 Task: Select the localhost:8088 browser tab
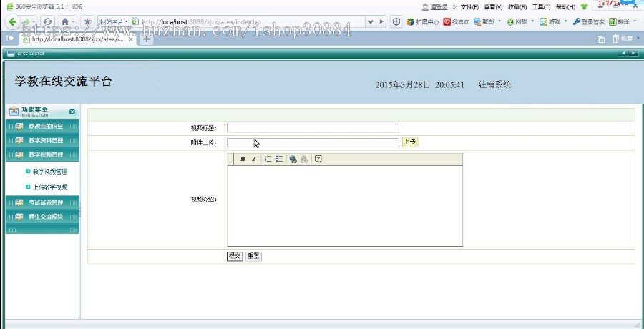click(x=77, y=39)
